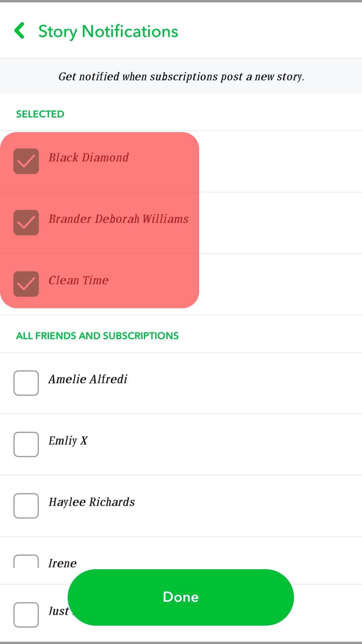Screen dimensions: 362x644
Task: Tap the Amelie Alfredi name
Action: tap(88, 379)
